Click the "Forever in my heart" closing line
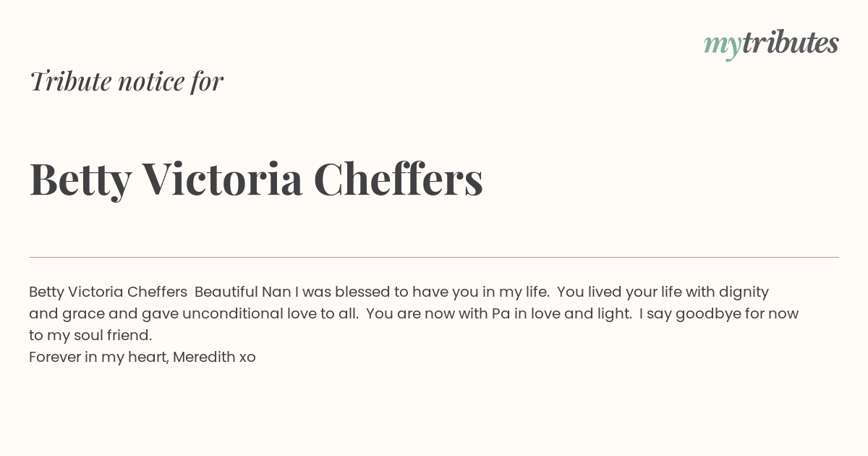Viewport: 868px width, 456px height. pyautogui.click(x=98, y=357)
